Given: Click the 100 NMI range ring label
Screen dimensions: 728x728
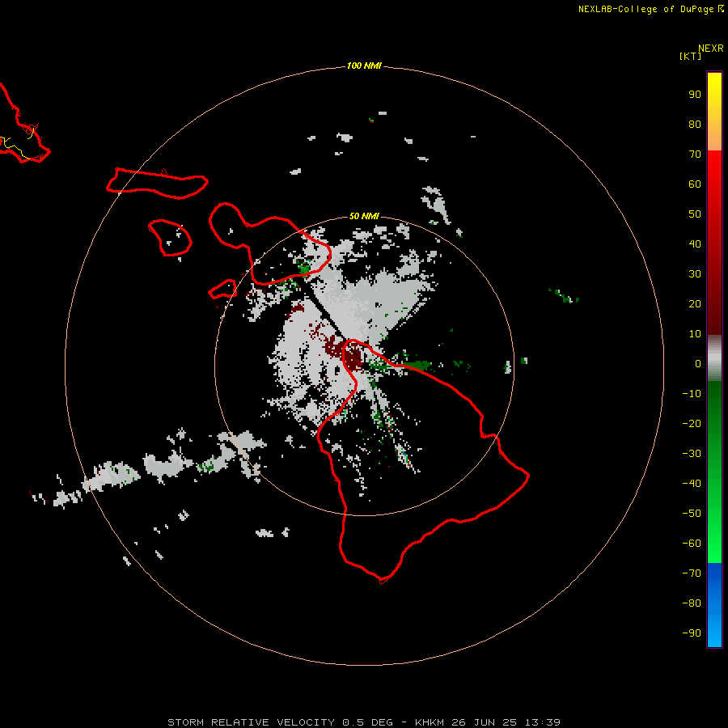Looking at the screenshot, I should tap(364, 66).
